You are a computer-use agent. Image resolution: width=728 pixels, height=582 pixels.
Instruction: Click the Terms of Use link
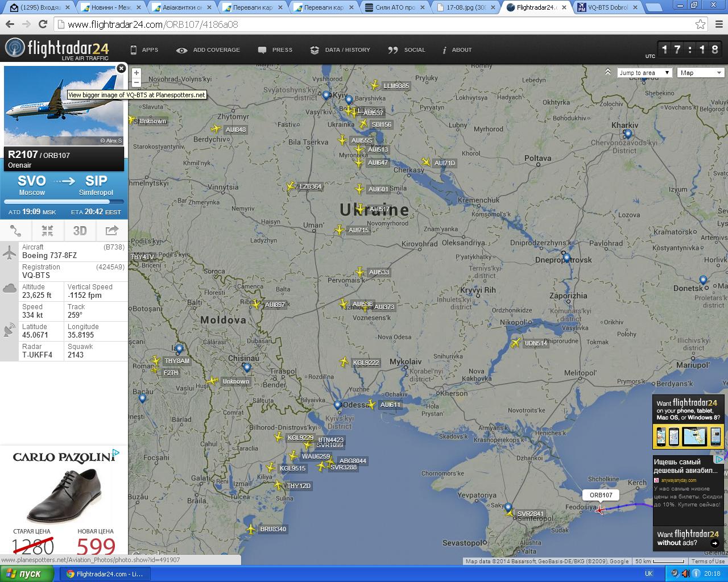tap(708, 561)
